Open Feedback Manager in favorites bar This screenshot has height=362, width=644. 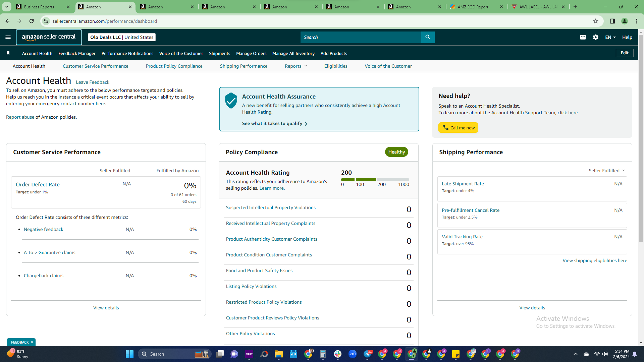[x=77, y=53]
